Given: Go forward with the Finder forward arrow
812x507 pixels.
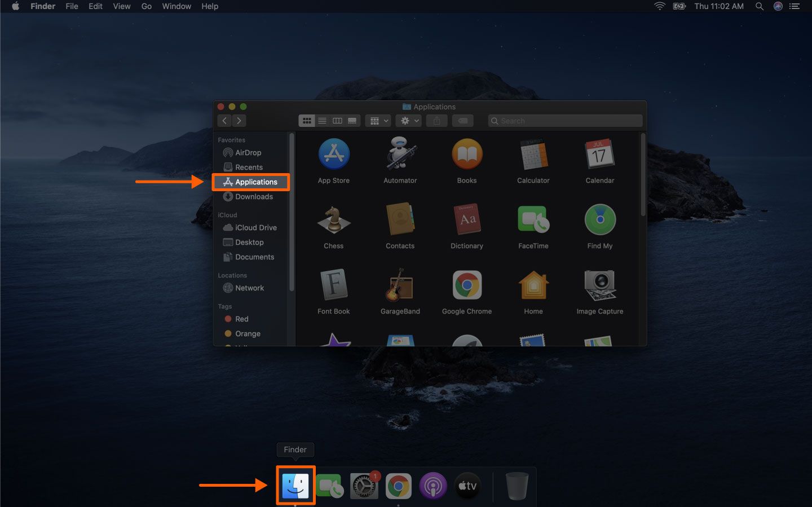Looking at the screenshot, I should (x=239, y=121).
